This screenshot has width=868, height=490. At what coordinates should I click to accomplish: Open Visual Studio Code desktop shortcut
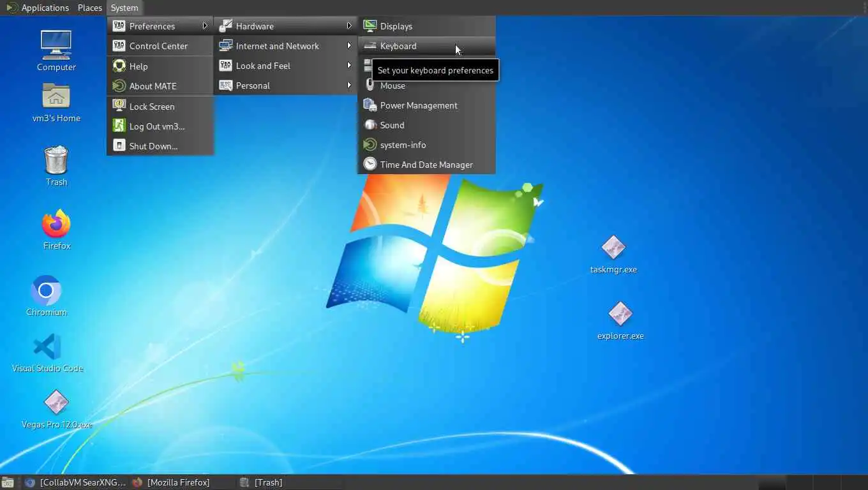coord(47,353)
